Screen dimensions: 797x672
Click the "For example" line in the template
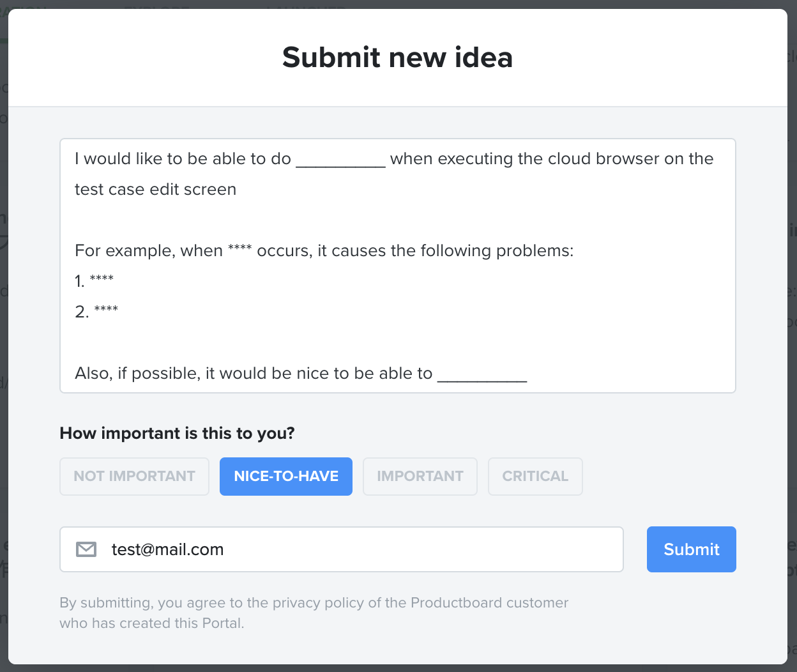point(324,250)
